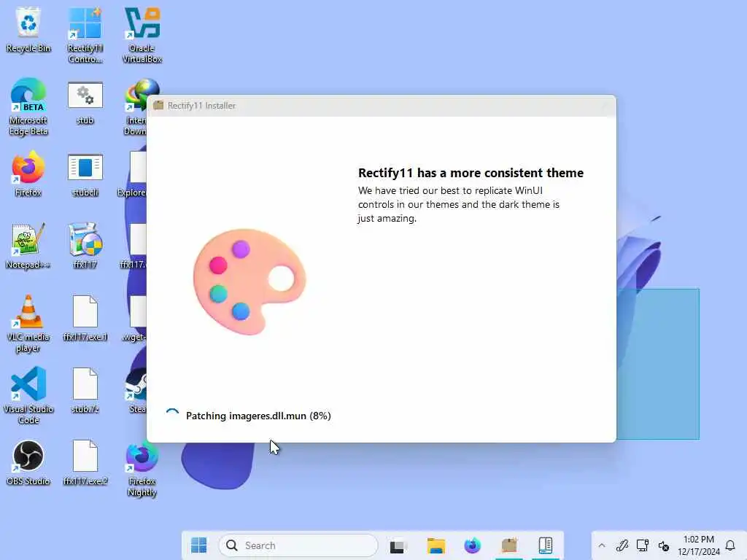This screenshot has height=560, width=747.
Task: Launch VLC media player shortcut
Action: tap(28, 324)
